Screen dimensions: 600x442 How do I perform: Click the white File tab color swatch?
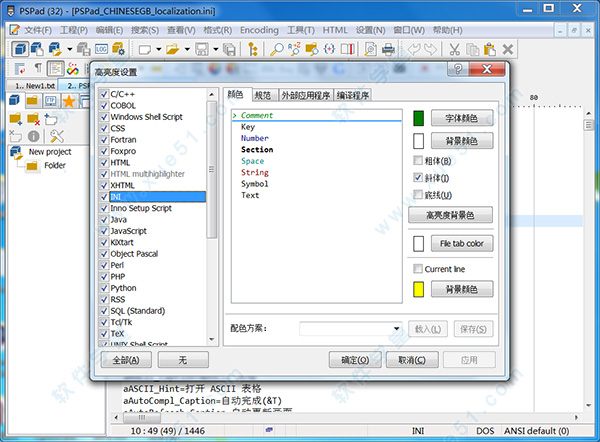(419, 244)
